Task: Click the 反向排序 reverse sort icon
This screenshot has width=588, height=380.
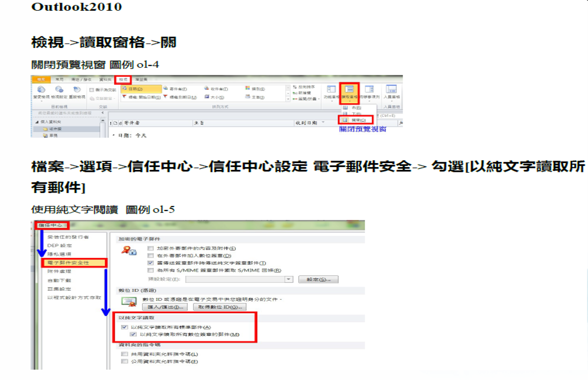Action: tap(294, 87)
